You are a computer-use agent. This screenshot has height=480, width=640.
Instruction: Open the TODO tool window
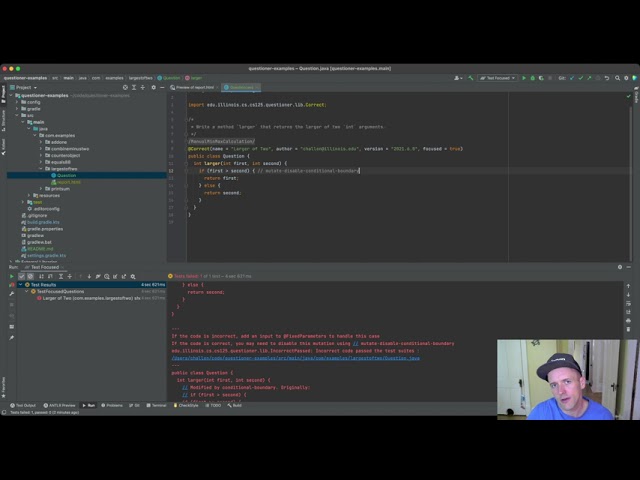[213, 405]
